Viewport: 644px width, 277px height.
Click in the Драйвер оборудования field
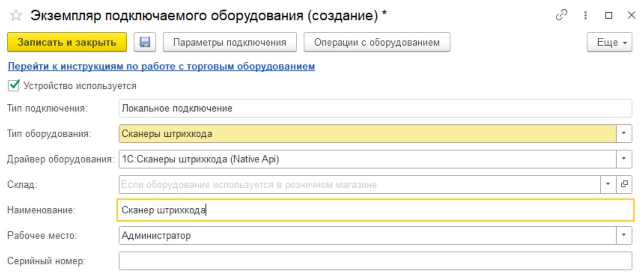tap(367, 159)
